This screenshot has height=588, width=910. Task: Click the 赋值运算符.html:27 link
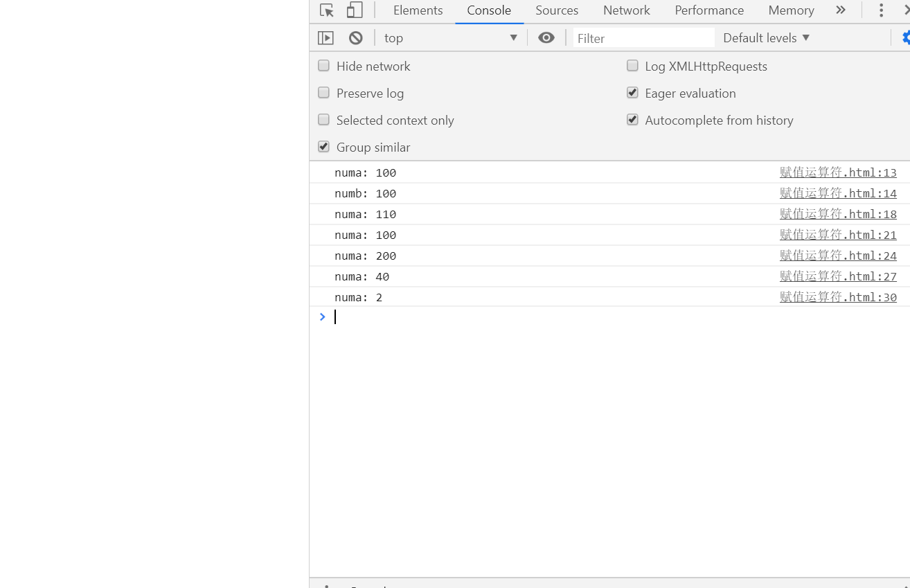point(838,276)
